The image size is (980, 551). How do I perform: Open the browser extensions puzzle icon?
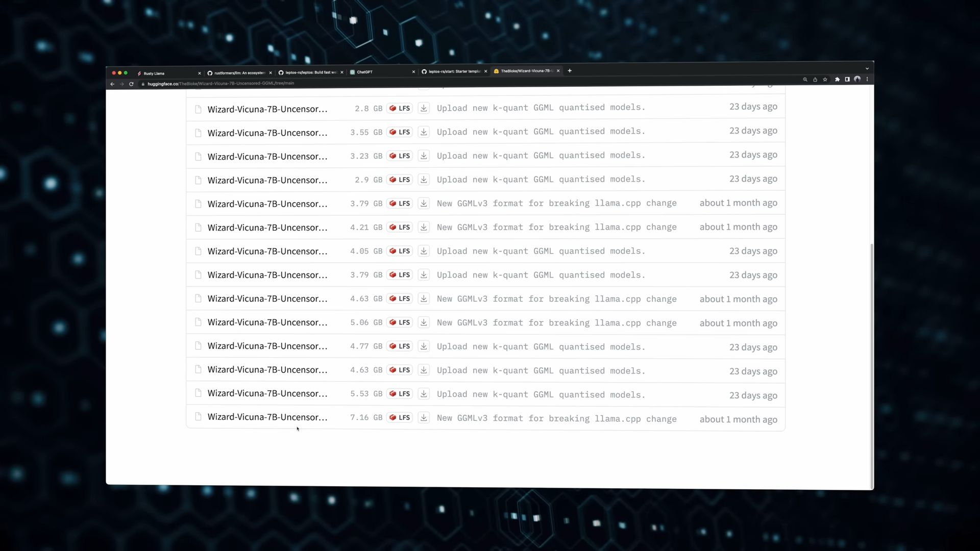[837, 80]
